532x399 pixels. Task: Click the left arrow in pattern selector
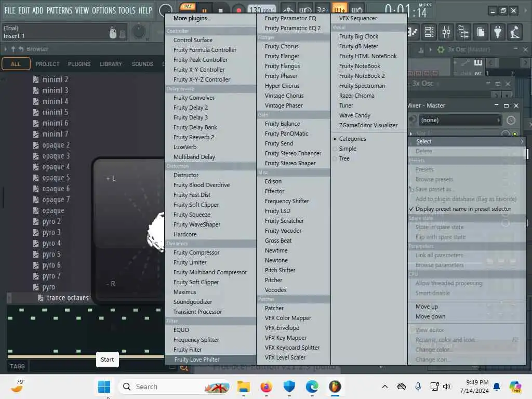click(x=490, y=62)
